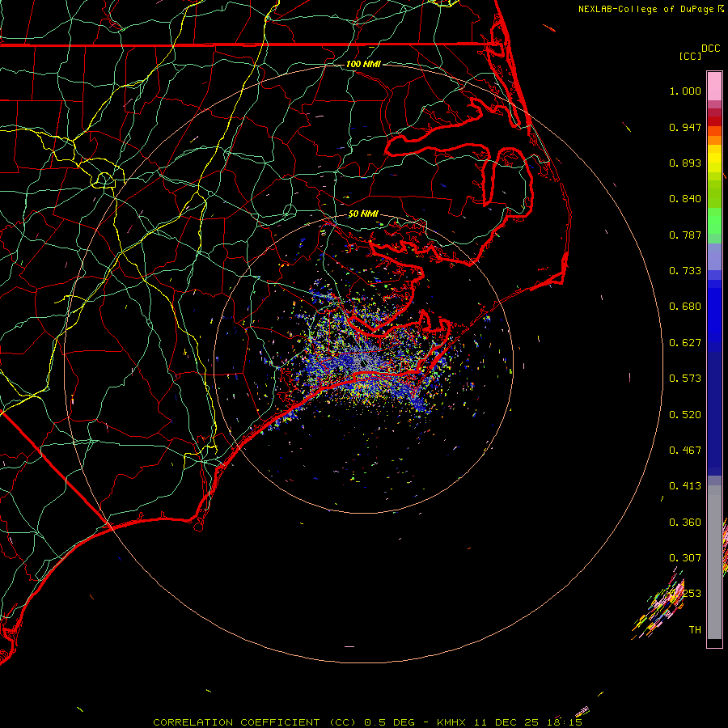The height and width of the screenshot is (728, 728).
Task: Click the 0.573 scale value
Action: (685, 379)
